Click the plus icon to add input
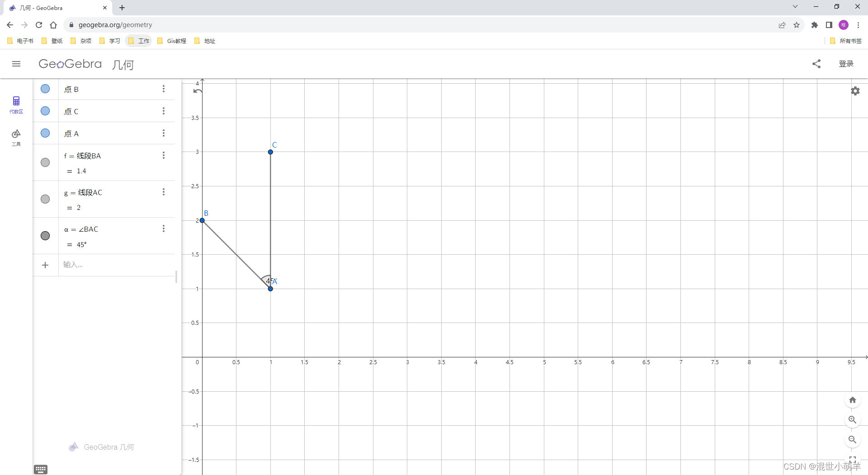Screen dimensions: 868x475 [x=45, y=265]
